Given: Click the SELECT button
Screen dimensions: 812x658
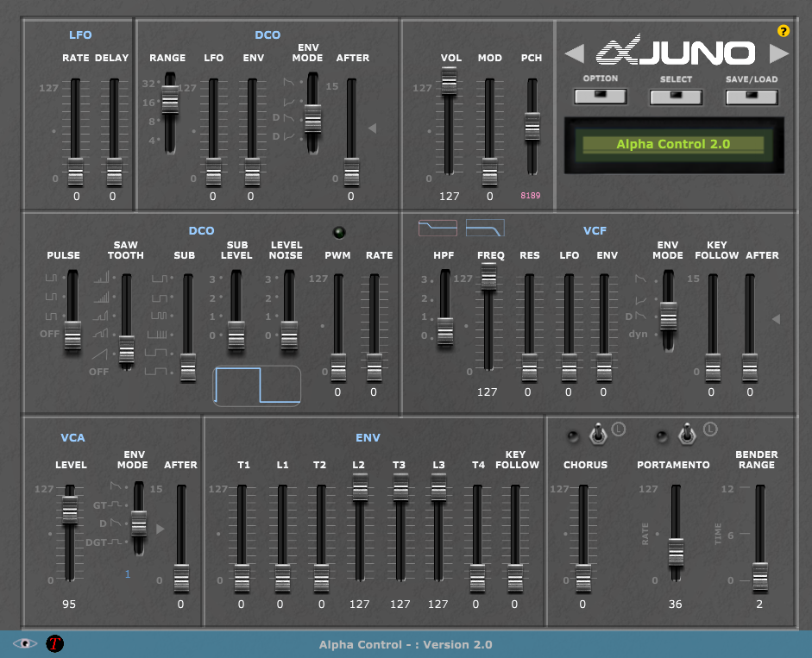Looking at the screenshot, I should pos(676,97).
